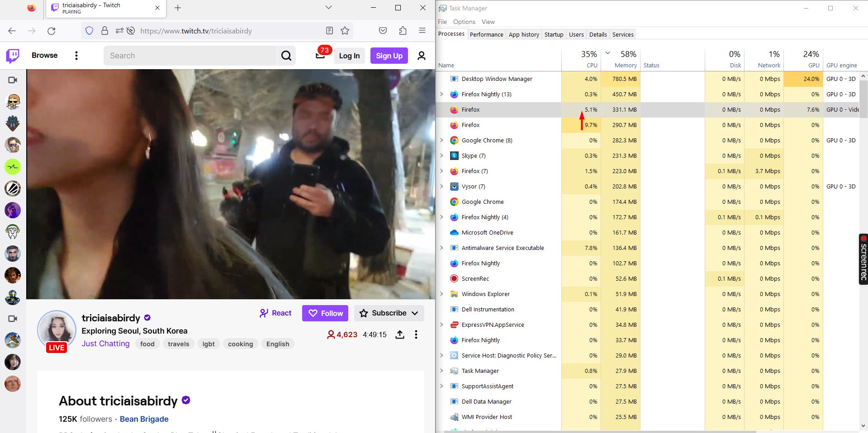Expand the Google Chrome (8) process group
Image resolution: width=868 pixels, height=433 pixels.
pos(441,140)
